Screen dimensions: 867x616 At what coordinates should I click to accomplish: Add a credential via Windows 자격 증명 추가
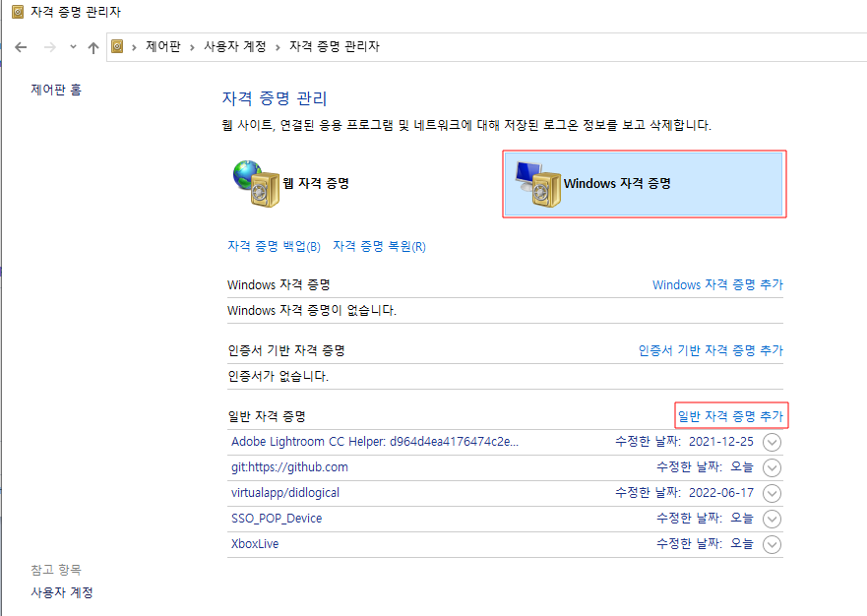tap(717, 283)
